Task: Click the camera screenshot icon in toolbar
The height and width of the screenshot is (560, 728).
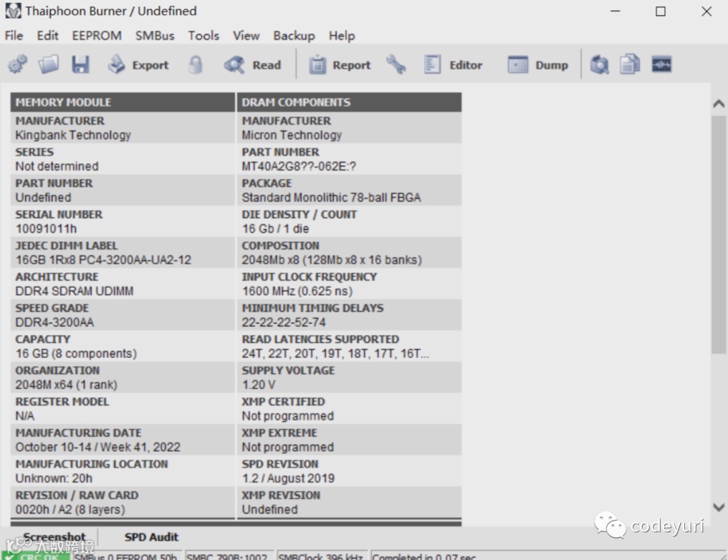Action: [599, 65]
